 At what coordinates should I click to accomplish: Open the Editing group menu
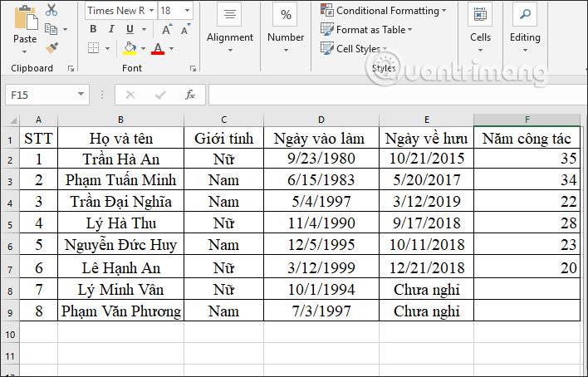pyautogui.click(x=525, y=28)
